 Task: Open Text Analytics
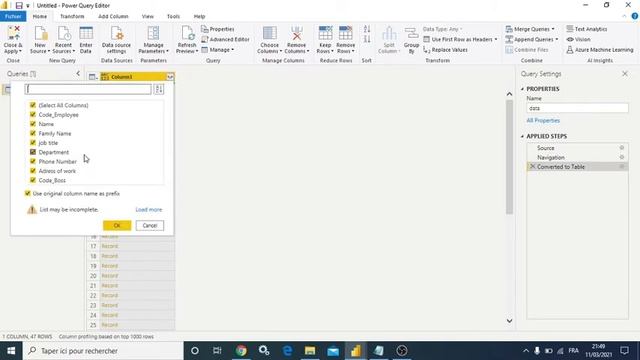point(587,29)
